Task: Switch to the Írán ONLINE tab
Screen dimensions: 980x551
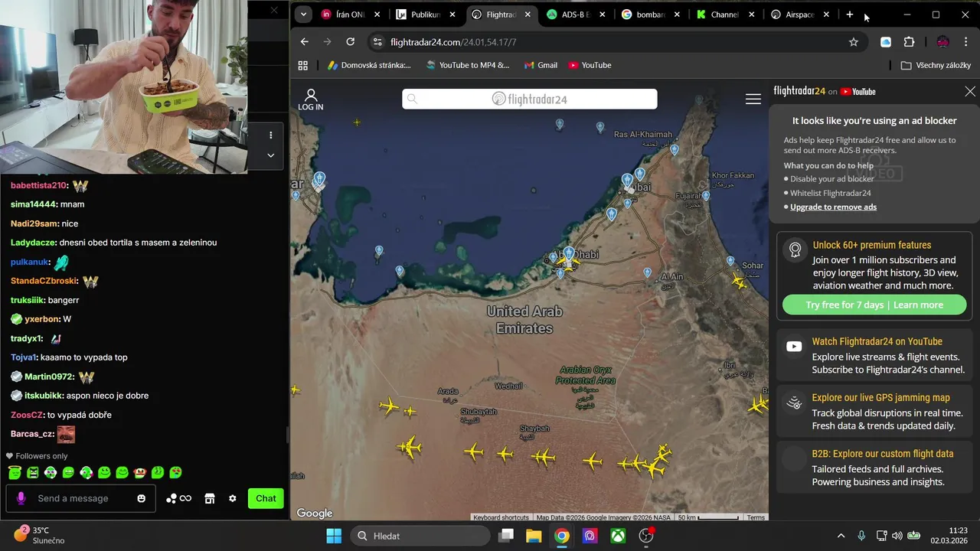Action: 350,15
